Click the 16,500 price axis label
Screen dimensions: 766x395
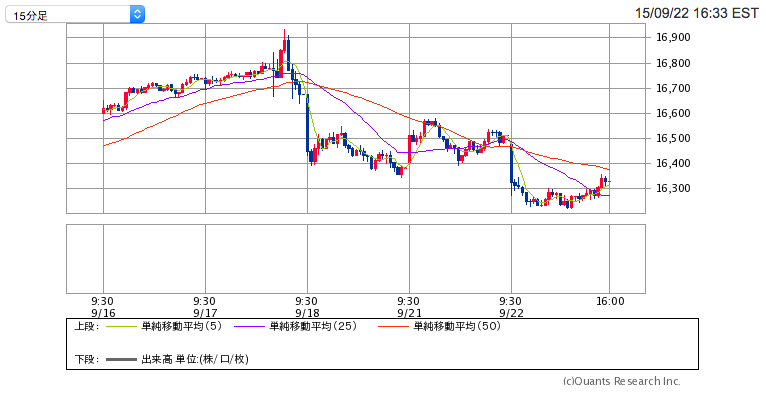673,138
